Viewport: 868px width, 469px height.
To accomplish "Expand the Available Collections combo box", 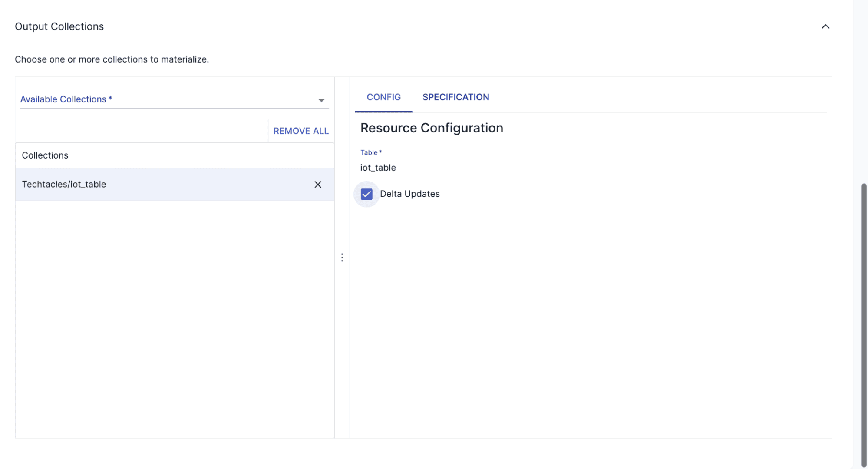I will click(174, 99).
